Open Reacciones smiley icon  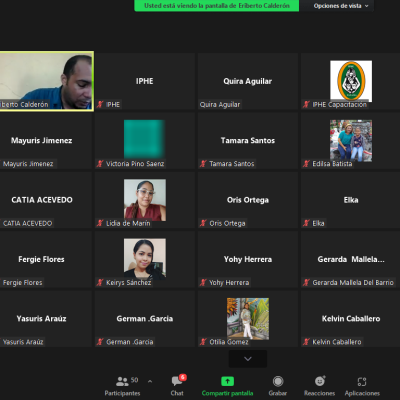point(320,381)
